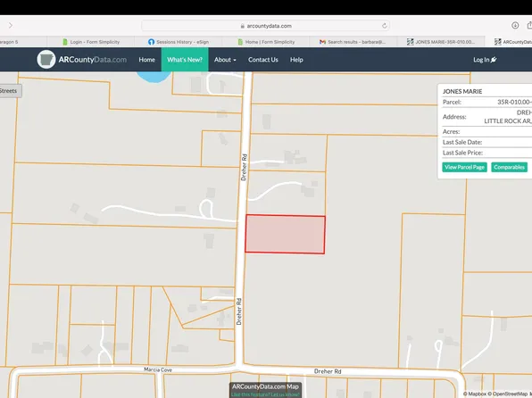Open Contact Us page
Image resolution: width=532 pixels, height=398 pixels.
coord(263,60)
